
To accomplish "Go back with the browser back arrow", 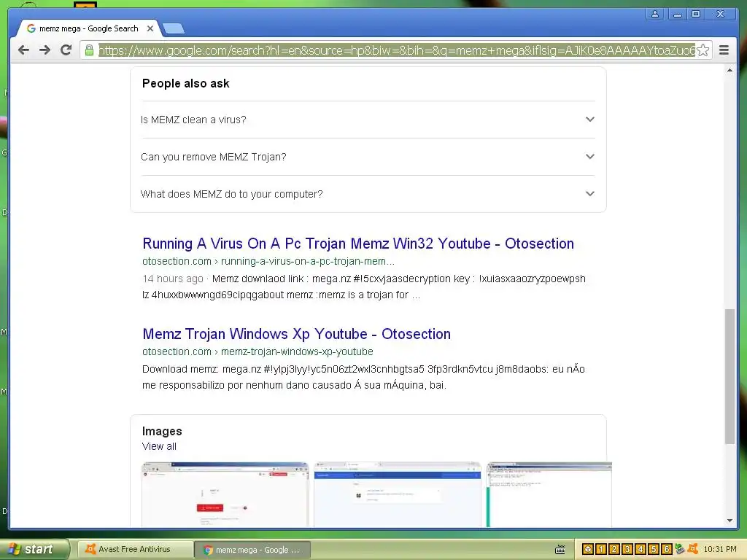I will 23,50.
